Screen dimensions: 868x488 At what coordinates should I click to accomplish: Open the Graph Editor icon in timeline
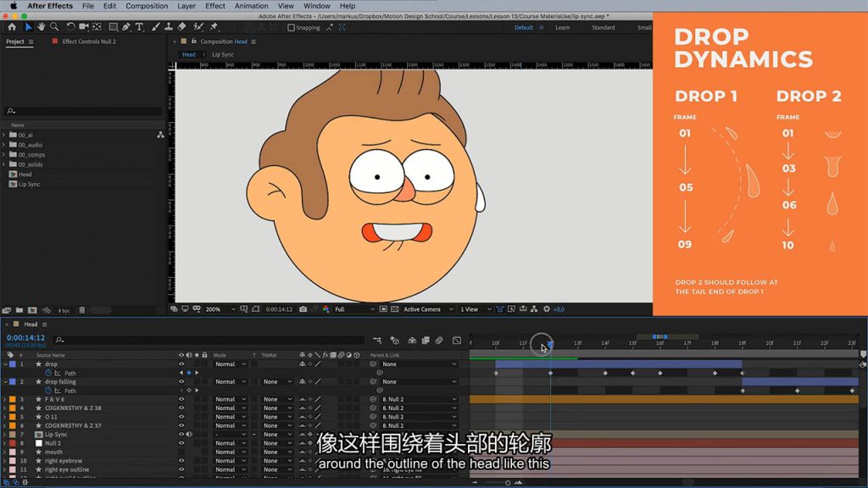[x=457, y=341]
